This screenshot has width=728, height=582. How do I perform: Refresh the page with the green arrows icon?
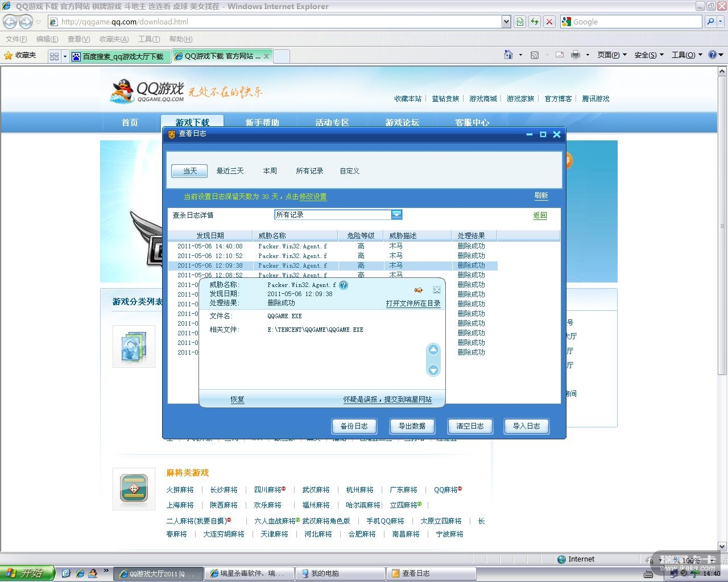click(x=535, y=22)
